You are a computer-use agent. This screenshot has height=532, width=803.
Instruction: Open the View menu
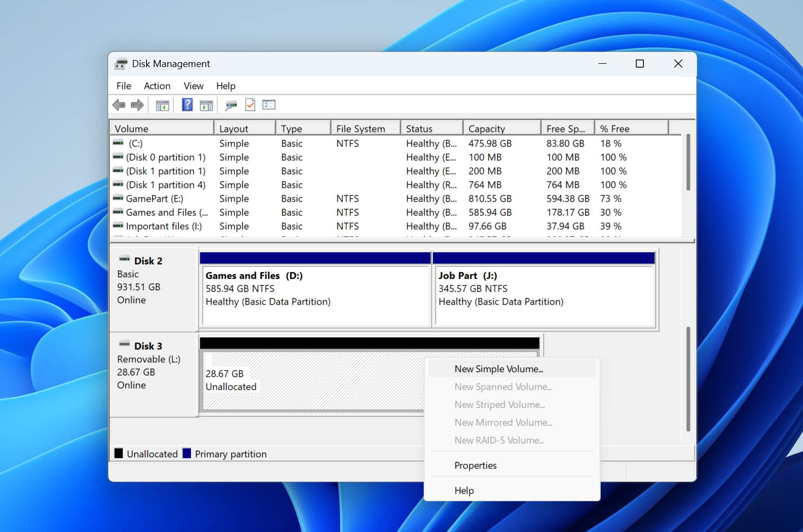point(193,86)
